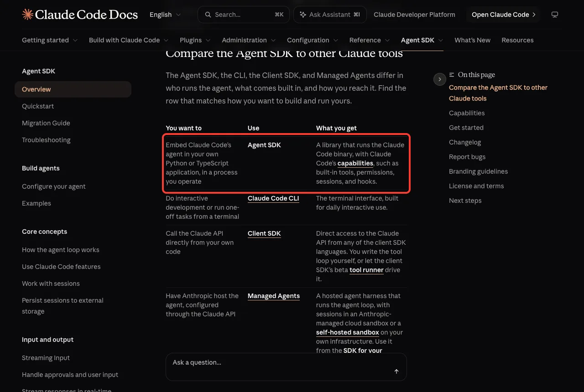Viewport: 584px width, 392px height.
Task: Select Overview in the sidebar
Action: coord(73,89)
